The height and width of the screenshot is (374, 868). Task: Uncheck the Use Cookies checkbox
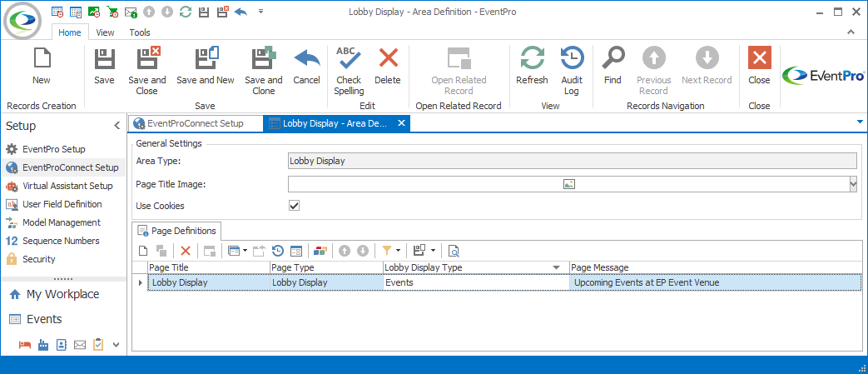294,206
